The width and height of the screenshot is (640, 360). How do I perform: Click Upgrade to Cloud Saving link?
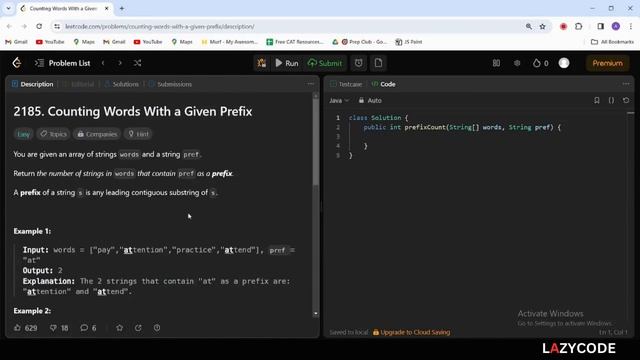[411, 332]
